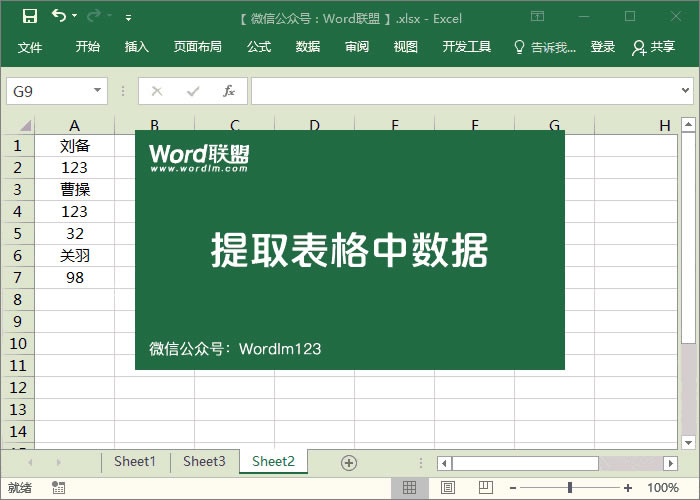This screenshot has width=700, height=500.
Task: Open the 页面布局 ribbon tab
Action: pyautogui.click(x=197, y=46)
